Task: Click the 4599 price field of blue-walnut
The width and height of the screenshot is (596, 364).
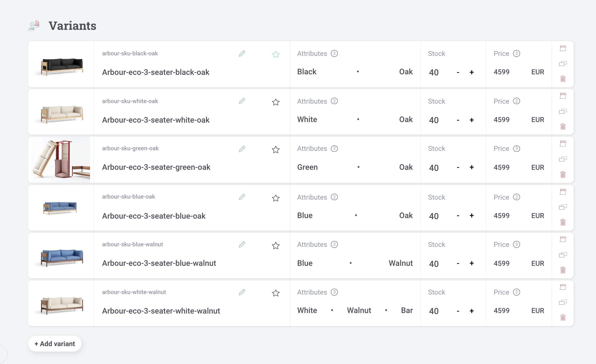Action: [x=501, y=263]
